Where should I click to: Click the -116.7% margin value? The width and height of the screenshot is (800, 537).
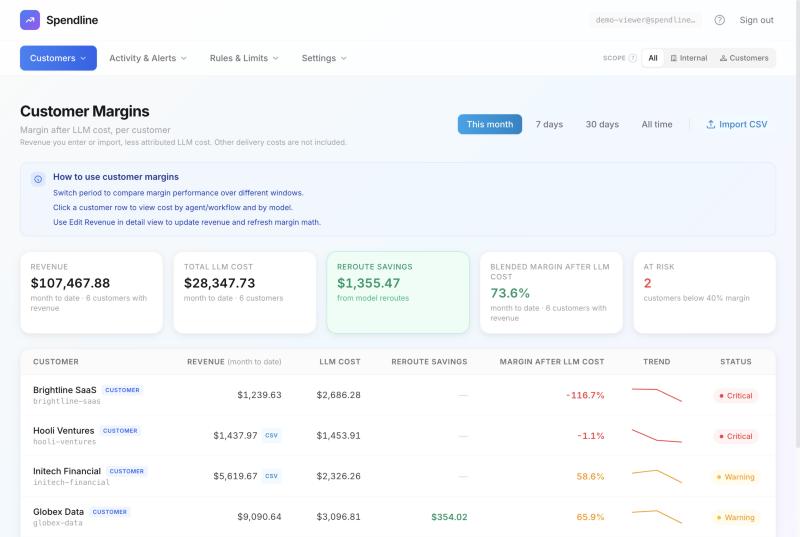[x=585, y=395]
